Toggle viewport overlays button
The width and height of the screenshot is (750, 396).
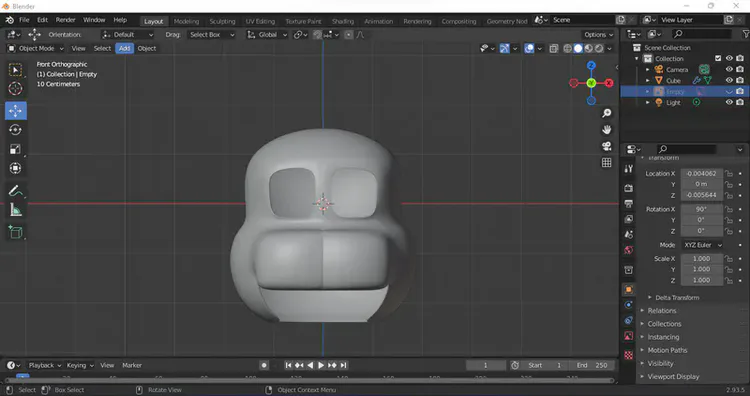click(529, 48)
